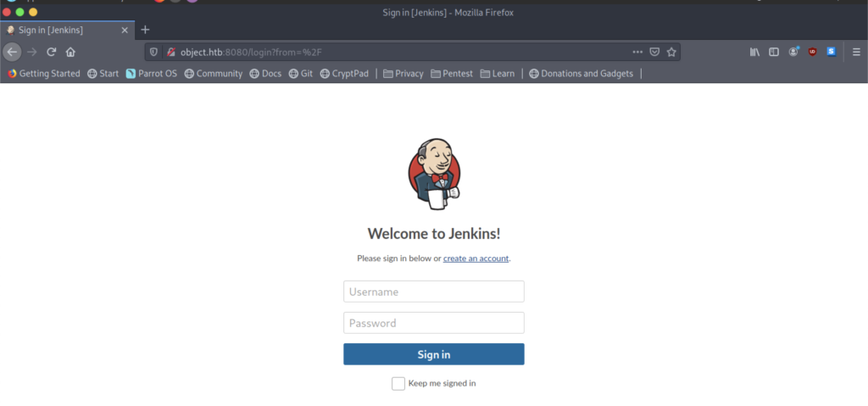Open Firefox hamburger menu
Viewport: 868px width, 406px height.
coord(856,52)
